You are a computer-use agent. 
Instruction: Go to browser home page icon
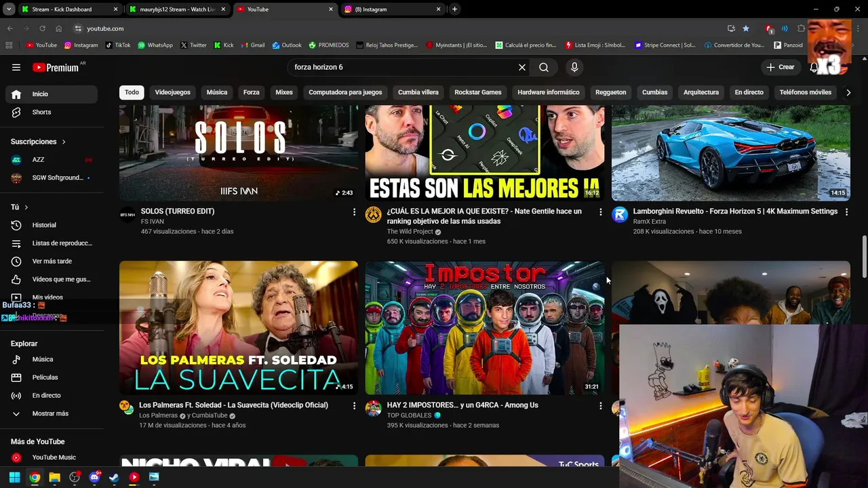(58, 28)
